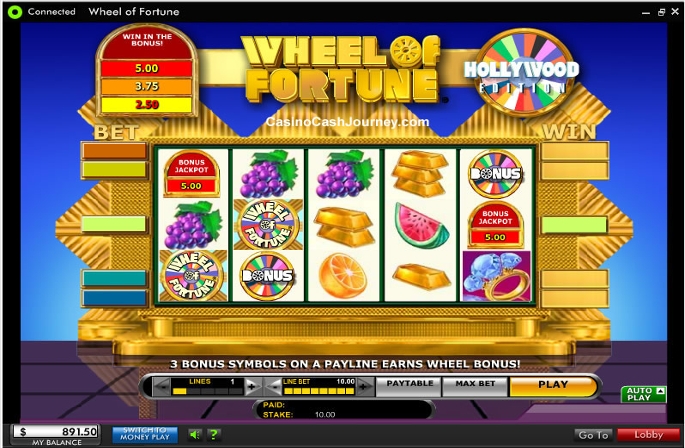Viewport: 685px width, 448px height.
Task: Increase the line bet with plus arrow
Action: [364, 387]
